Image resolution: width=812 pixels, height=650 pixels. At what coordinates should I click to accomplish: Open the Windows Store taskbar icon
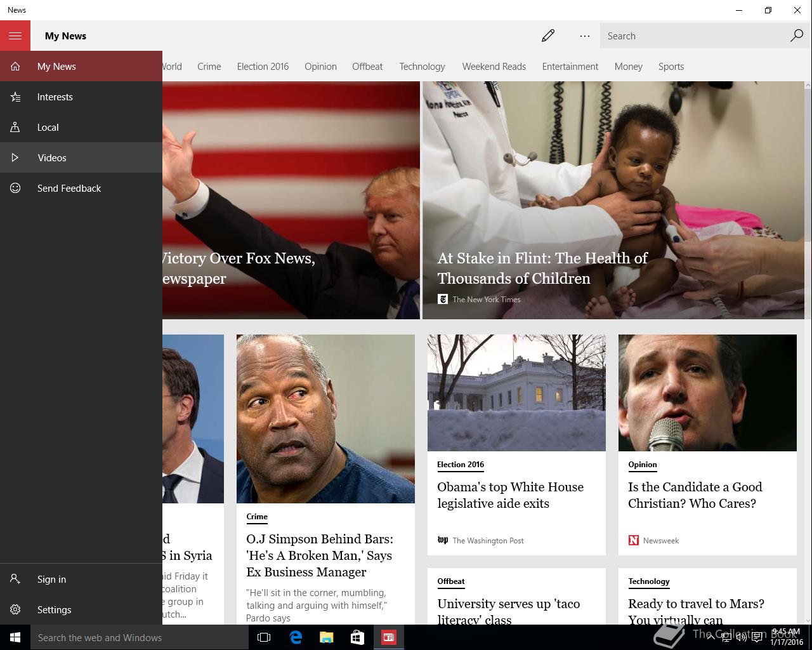tap(358, 637)
